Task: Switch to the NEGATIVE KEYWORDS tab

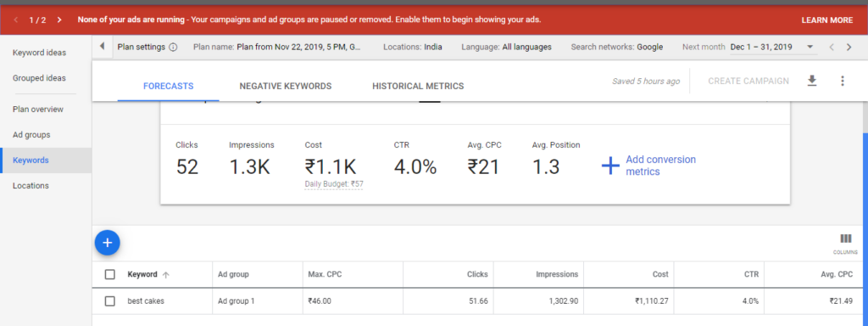Action: pos(285,86)
